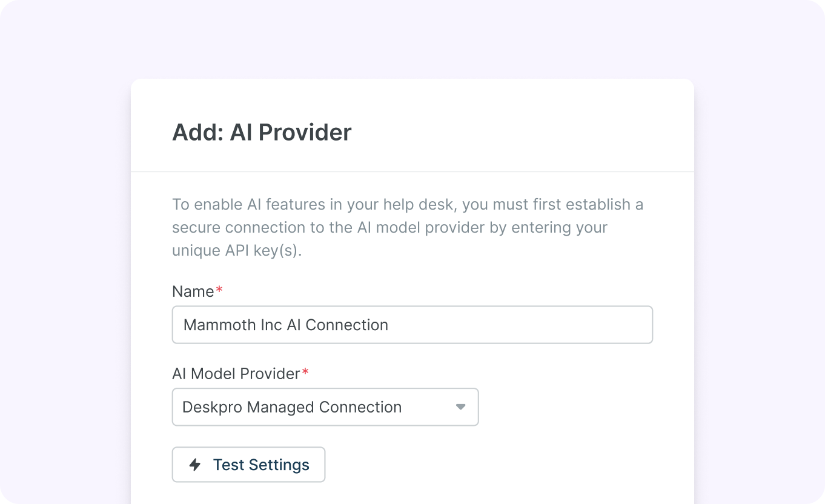Click the Add: AI Provider heading

click(x=261, y=132)
